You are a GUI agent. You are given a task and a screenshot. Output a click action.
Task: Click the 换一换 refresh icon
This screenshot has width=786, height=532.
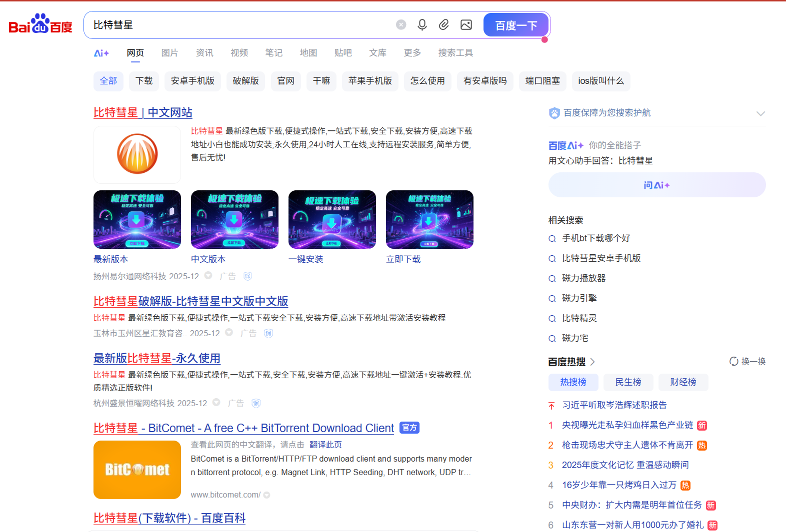click(733, 361)
